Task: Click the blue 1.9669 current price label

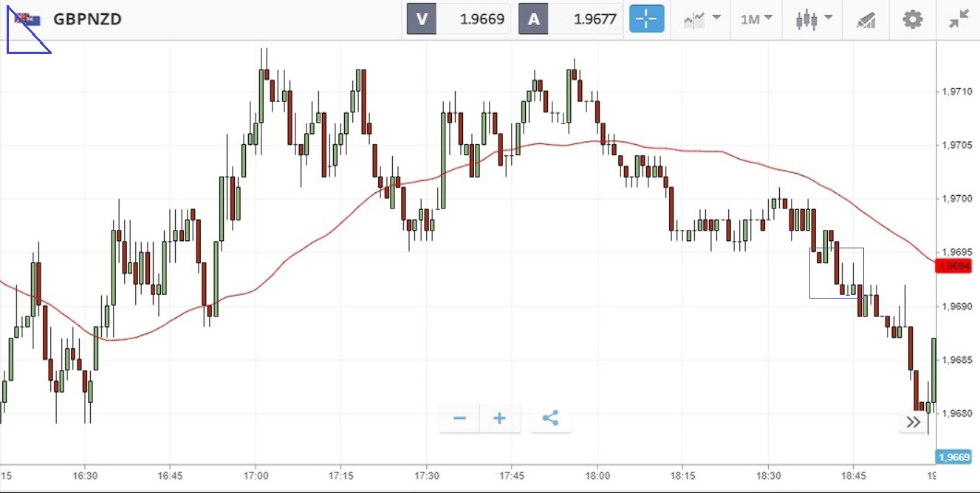Action: (956, 458)
